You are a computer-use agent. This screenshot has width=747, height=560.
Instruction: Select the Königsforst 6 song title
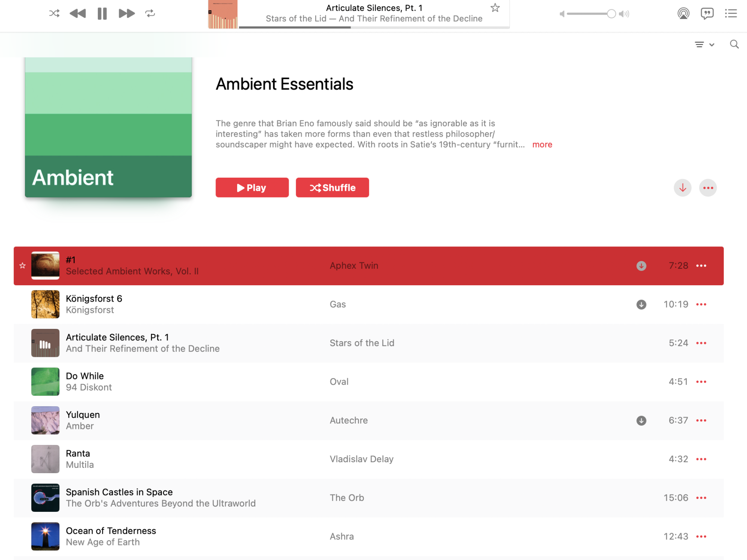click(94, 299)
